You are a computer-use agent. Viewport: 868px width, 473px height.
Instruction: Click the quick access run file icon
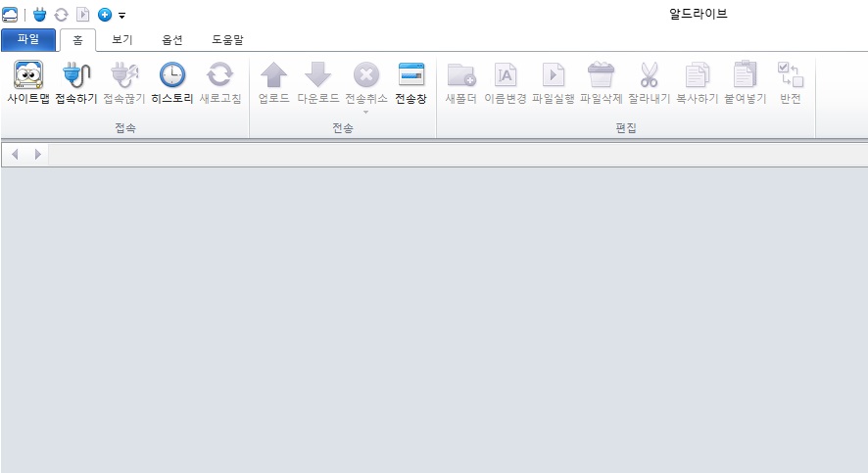(x=83, y=15)
